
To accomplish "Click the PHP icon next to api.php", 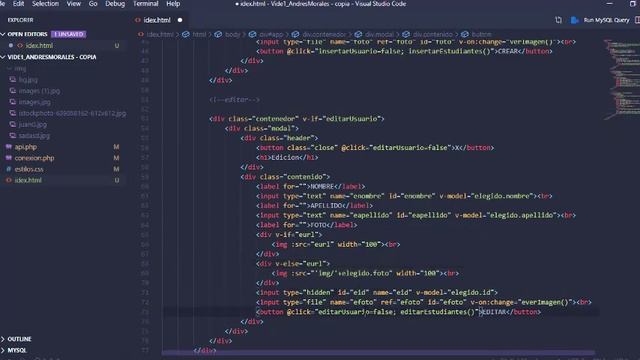I will [9, 147].
